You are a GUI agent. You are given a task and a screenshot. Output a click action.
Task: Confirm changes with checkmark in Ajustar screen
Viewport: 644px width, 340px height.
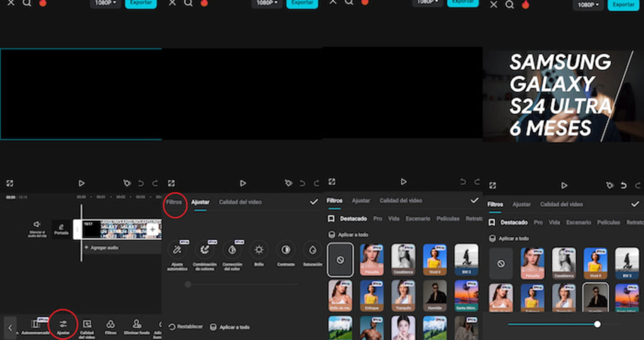pyautogui.click(x=314, y=202)
